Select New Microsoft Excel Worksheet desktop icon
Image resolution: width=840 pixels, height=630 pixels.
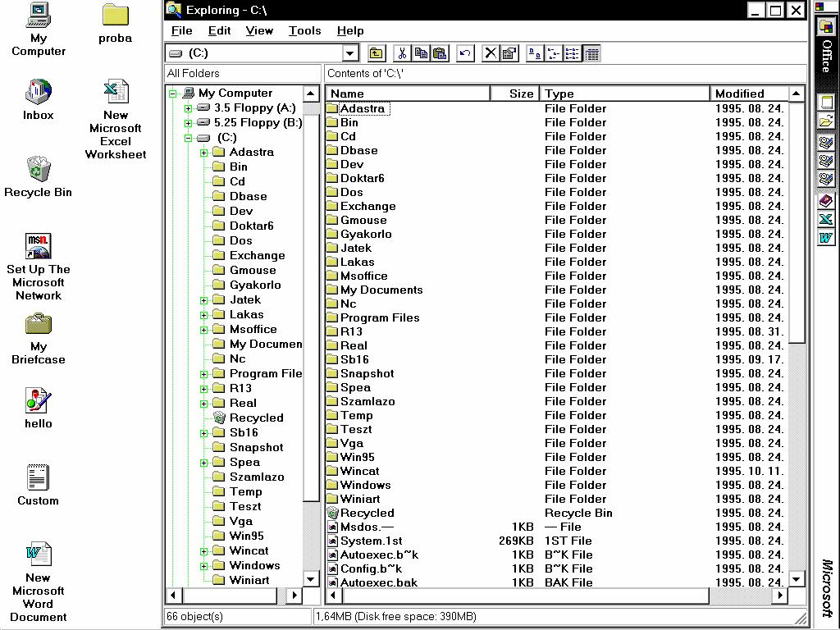coord(116,119)
